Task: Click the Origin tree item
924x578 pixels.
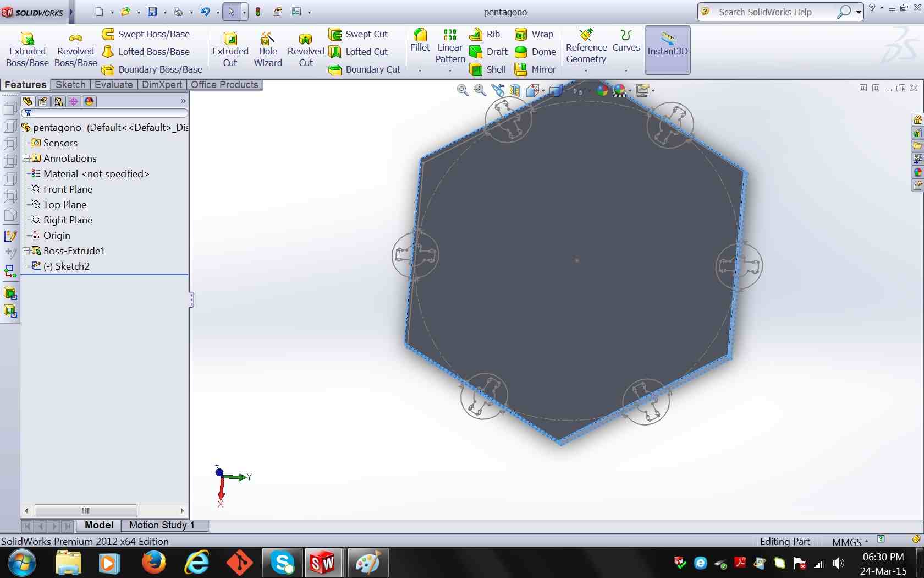Action: click(x=57, y=236)
